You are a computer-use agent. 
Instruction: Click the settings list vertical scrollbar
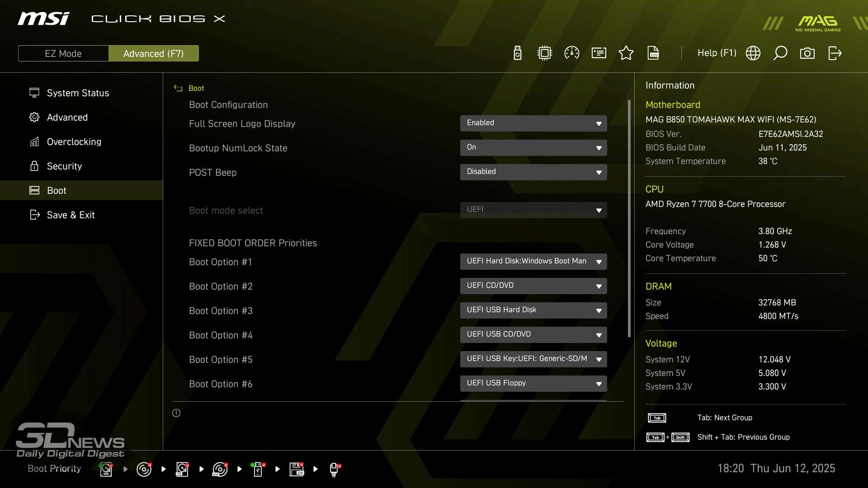pos(629,218)
